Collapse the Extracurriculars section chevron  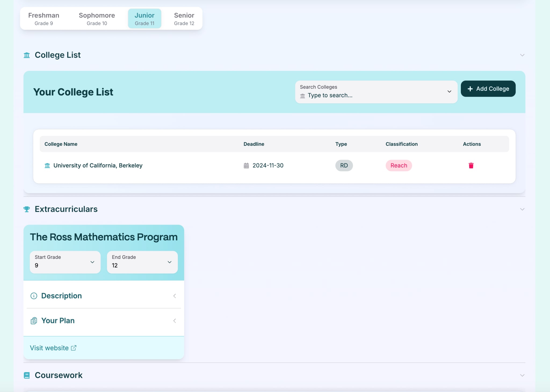click(x=522, y=209)
